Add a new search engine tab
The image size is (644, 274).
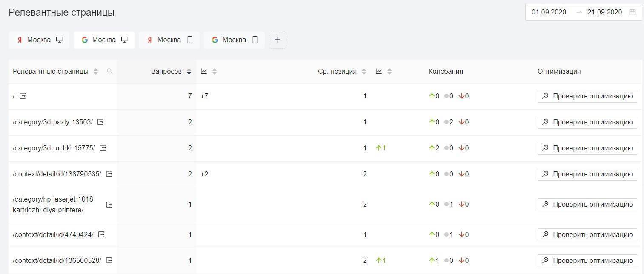[x=278, y=40]
